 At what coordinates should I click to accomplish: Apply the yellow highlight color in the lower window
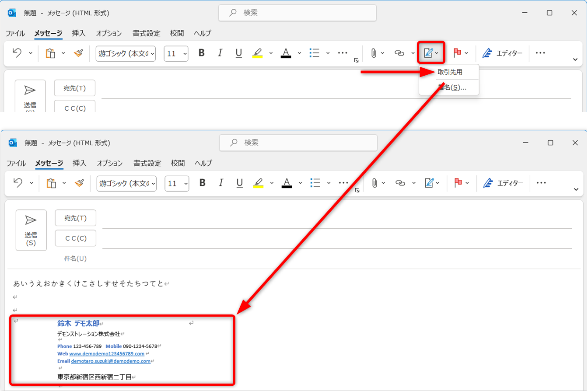point(258,183)
